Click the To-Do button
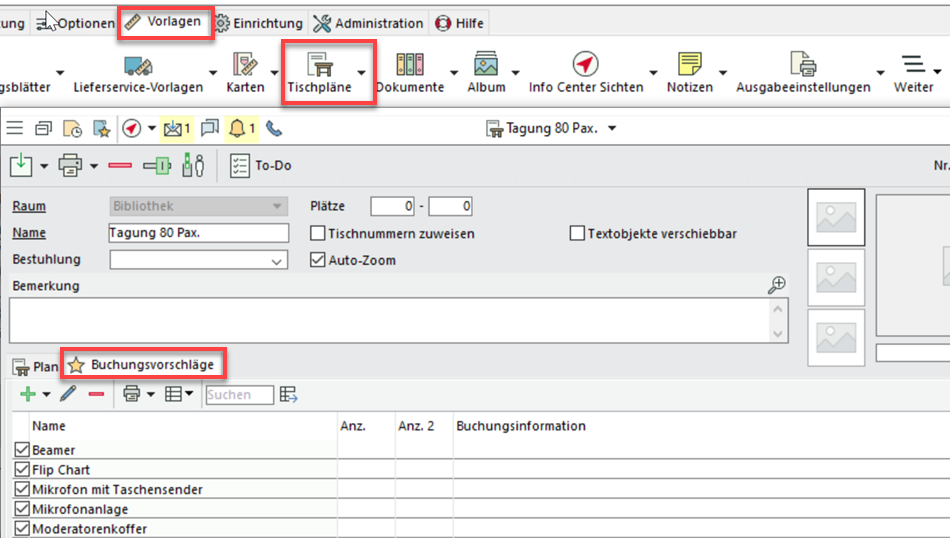This screenshot has width=950, height=538. point(262,166)
